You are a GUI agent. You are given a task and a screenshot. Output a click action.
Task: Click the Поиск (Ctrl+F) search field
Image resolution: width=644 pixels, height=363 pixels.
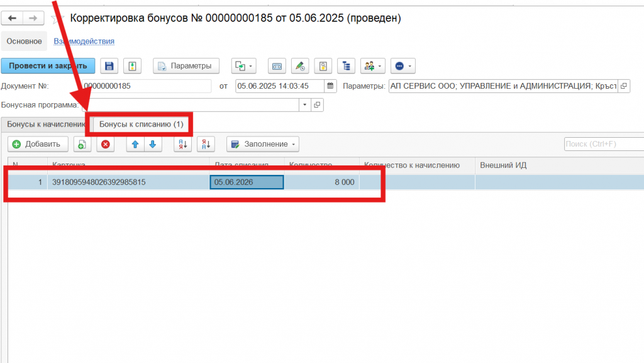(602, 145)
